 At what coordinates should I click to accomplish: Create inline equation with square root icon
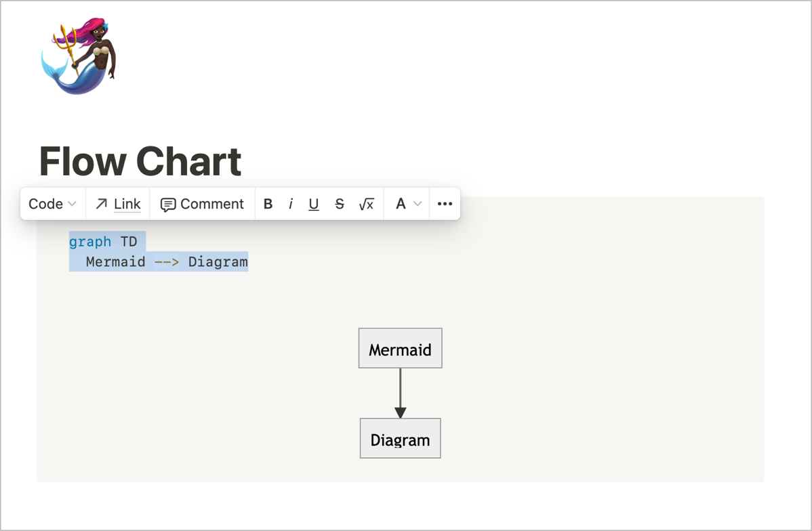coord(366,204)
